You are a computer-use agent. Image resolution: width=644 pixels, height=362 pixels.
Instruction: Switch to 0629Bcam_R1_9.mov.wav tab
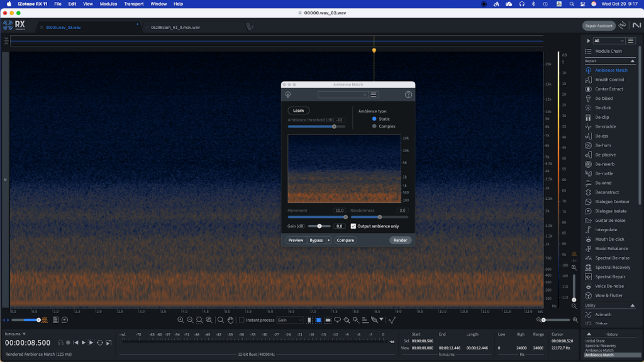[x=175, y=27]
